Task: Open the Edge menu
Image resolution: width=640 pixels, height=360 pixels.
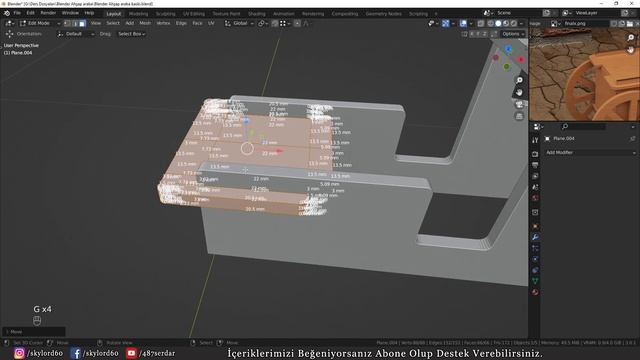Action: (x=181, y=23)
